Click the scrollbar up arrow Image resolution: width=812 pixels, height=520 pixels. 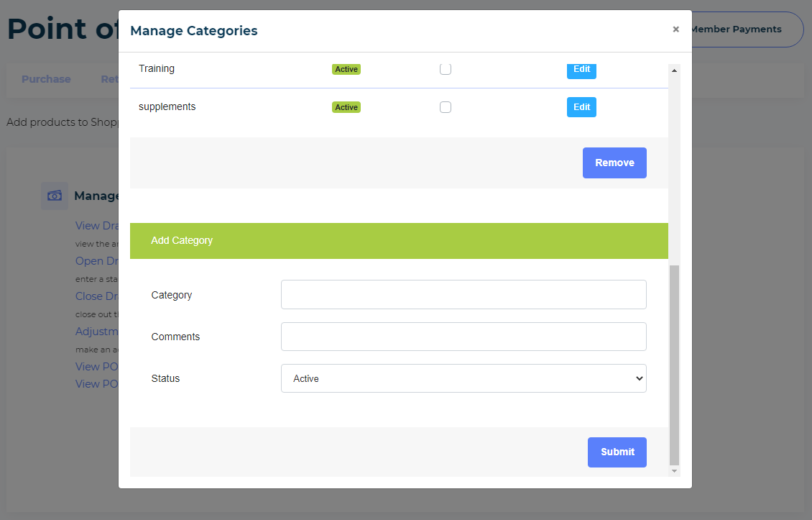click(x=674, y=70)
